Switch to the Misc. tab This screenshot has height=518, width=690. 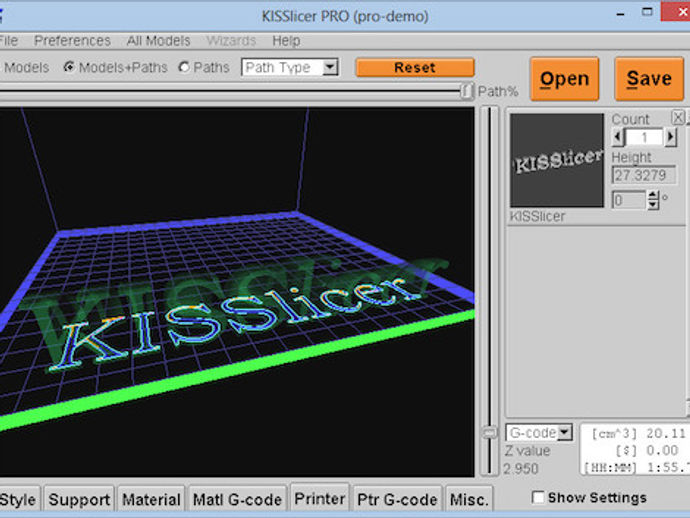pyautogui.click(x=469, y=500)
